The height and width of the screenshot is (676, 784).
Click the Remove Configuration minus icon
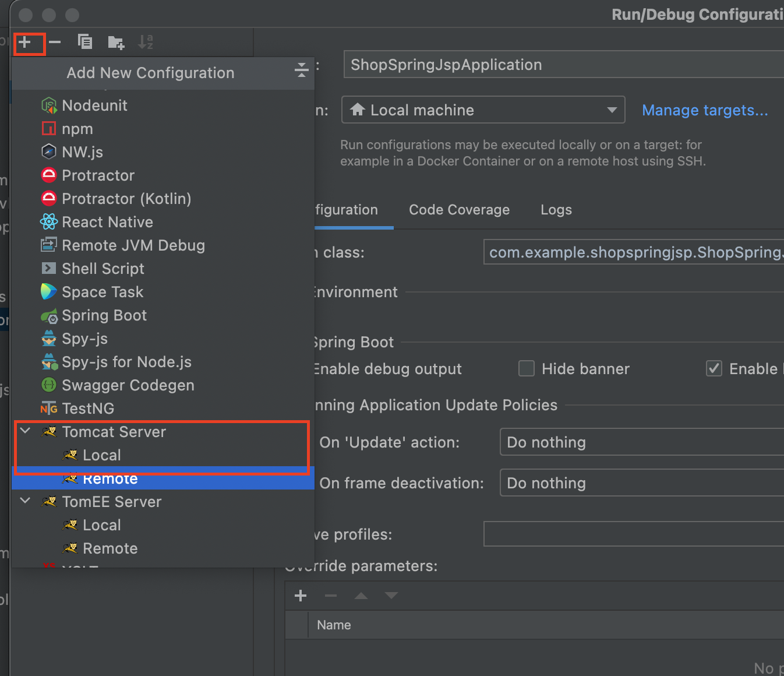point(55,42)
